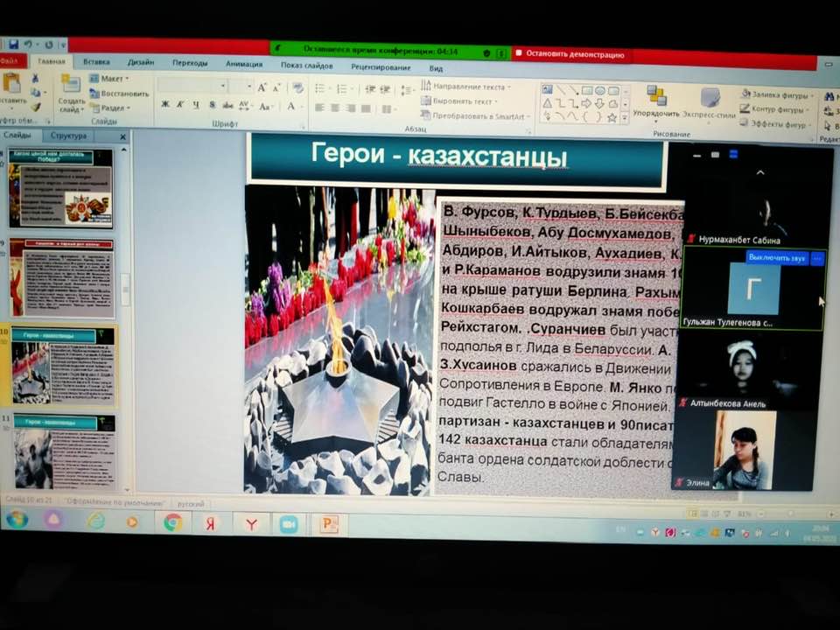Viewport: 840px width, 630px height.
Task: Save the presentation with the floppy icon
Action: (13, 45)
